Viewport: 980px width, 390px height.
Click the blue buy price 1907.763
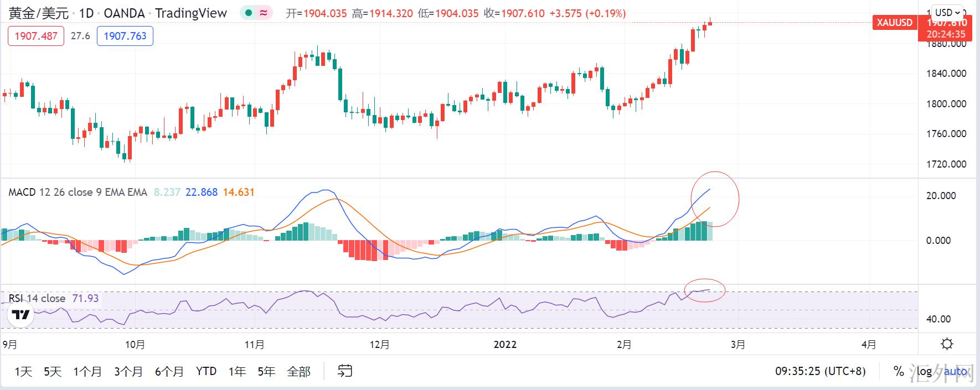(x=125, y=36)
